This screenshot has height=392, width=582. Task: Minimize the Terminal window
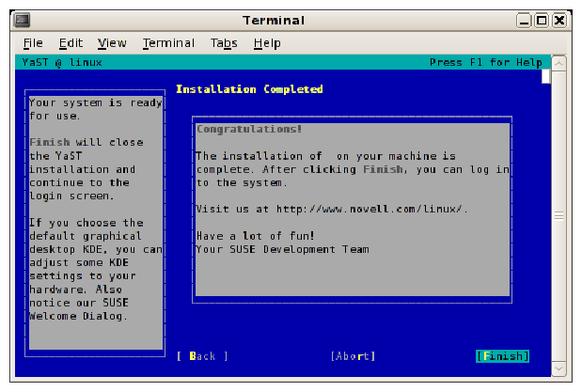click(524, 20)
